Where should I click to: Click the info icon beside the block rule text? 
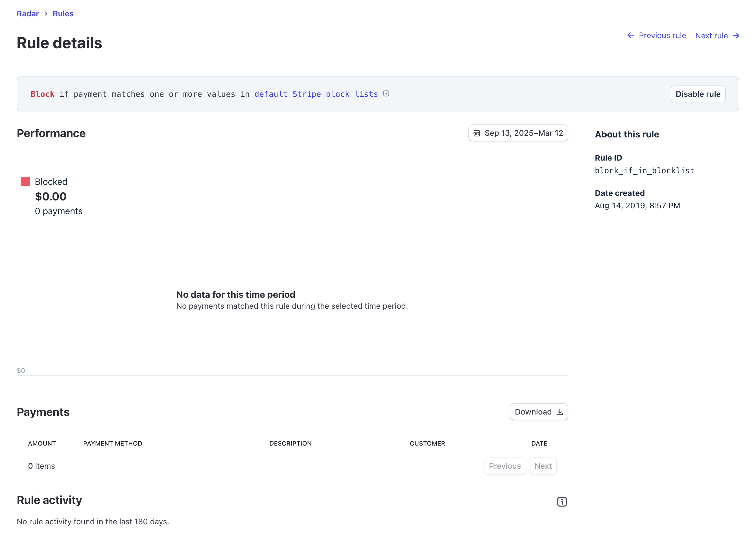coord(386,94)
